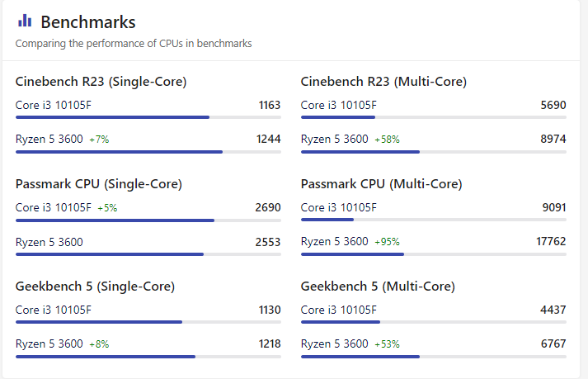Click Core i3 10105F under Cinebench Single-Core

tap(54, 105)
